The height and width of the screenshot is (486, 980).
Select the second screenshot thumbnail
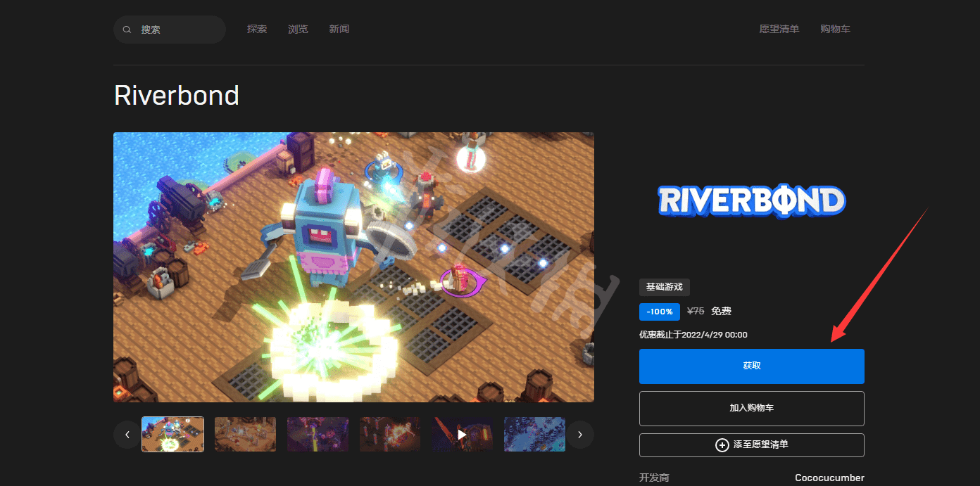click(245, 434)
